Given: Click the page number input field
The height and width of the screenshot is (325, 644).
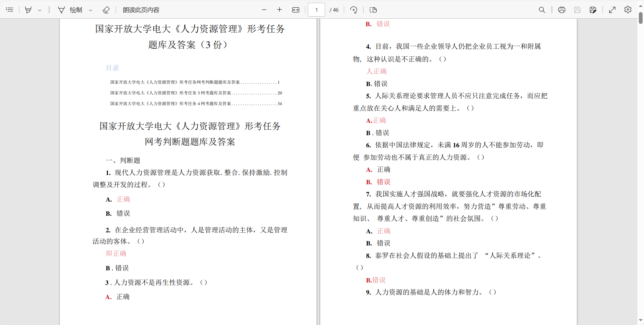Looking at the screenshot, I should (316, 10).
